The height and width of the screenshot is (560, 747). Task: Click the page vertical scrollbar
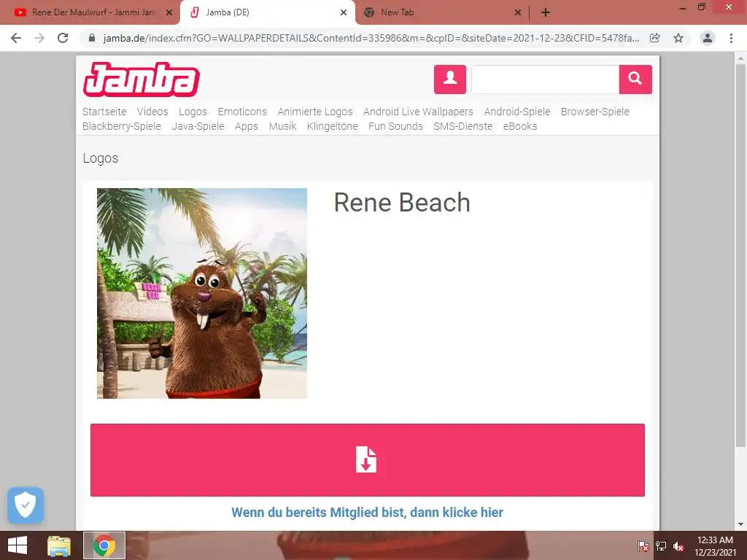740,254
